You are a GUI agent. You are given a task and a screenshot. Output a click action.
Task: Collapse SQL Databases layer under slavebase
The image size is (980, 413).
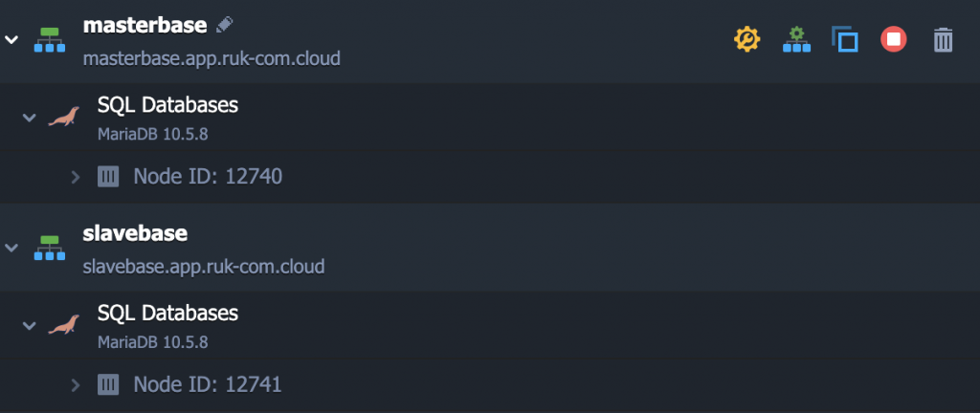(x=29, y=325)
